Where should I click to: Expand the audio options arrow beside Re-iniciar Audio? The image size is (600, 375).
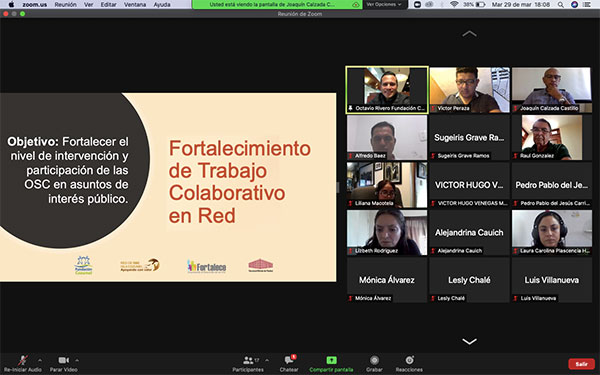(40, 360)
